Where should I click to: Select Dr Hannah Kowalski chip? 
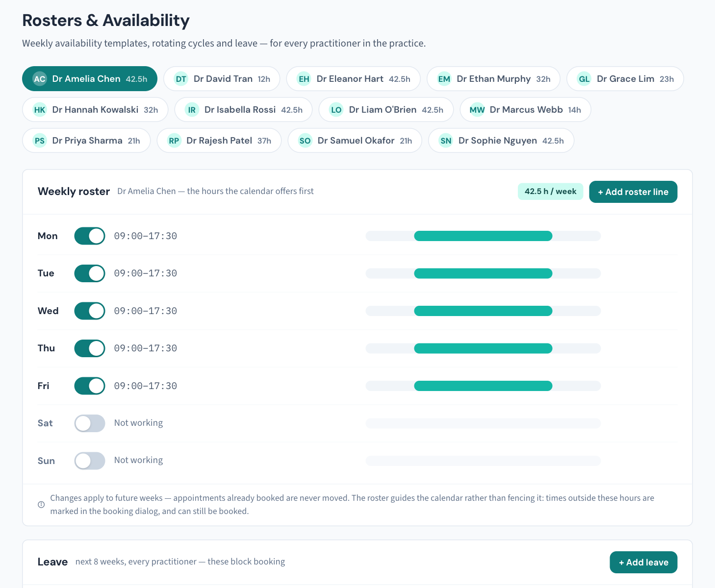pyautogui.click(x=95, y=110)
